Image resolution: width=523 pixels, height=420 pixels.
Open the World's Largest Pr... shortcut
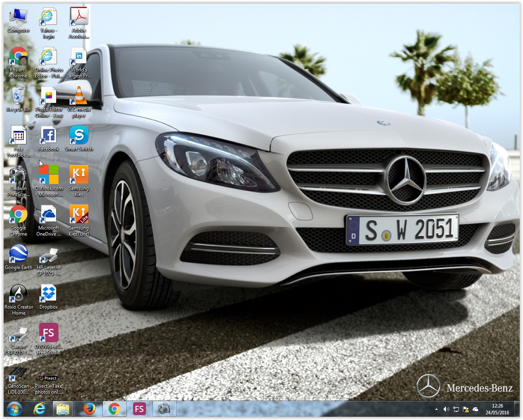(79, 63)
